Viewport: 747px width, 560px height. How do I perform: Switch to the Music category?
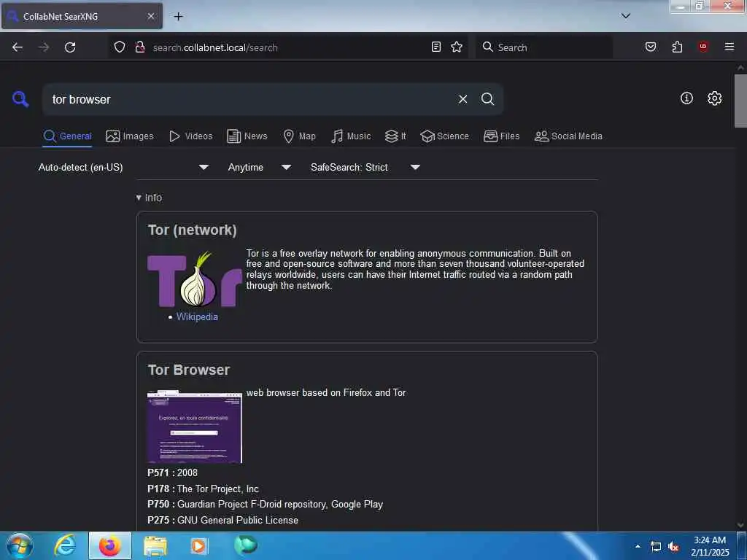(351, 136)
